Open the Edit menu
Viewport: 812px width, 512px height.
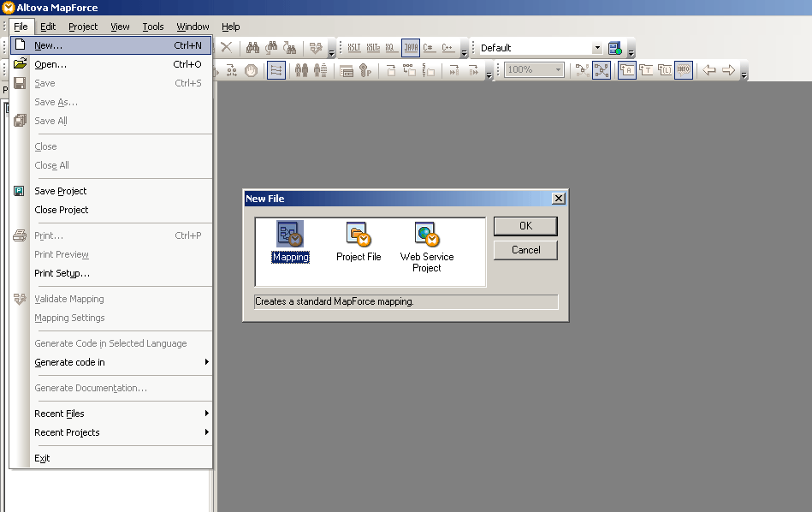click(48, 27)
